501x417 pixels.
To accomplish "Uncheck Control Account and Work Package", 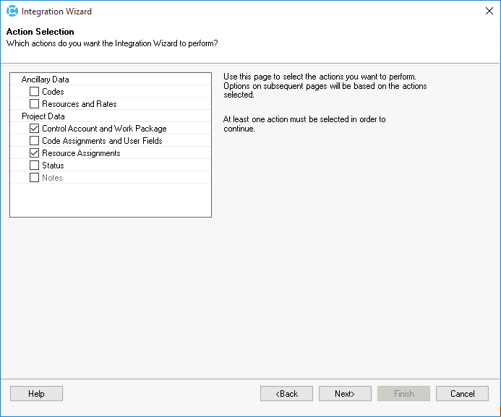I will (34, 128).
